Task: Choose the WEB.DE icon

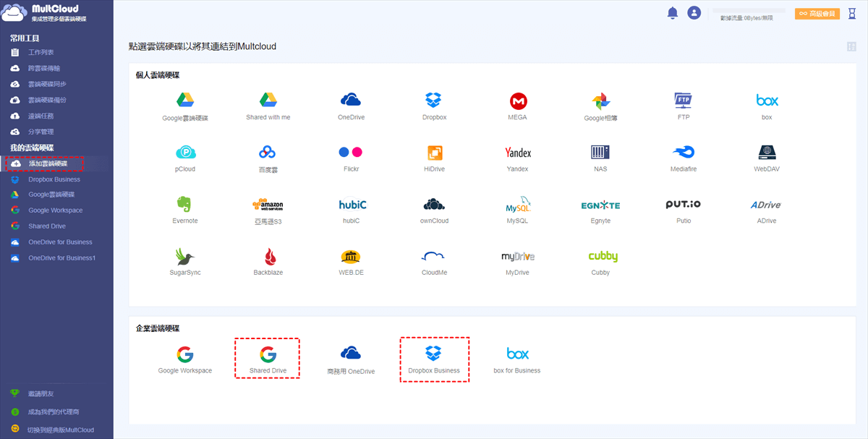Action: tap(351, 256)
